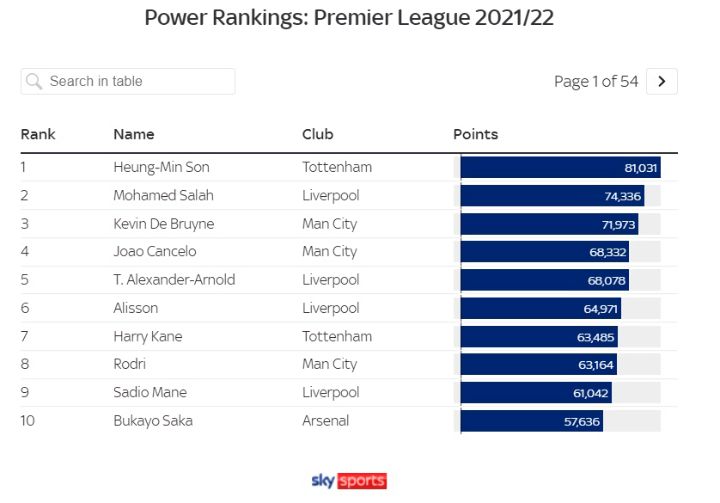The image size is (720, 503).
Task: Sort by Points column header
Action: [476, 134]
